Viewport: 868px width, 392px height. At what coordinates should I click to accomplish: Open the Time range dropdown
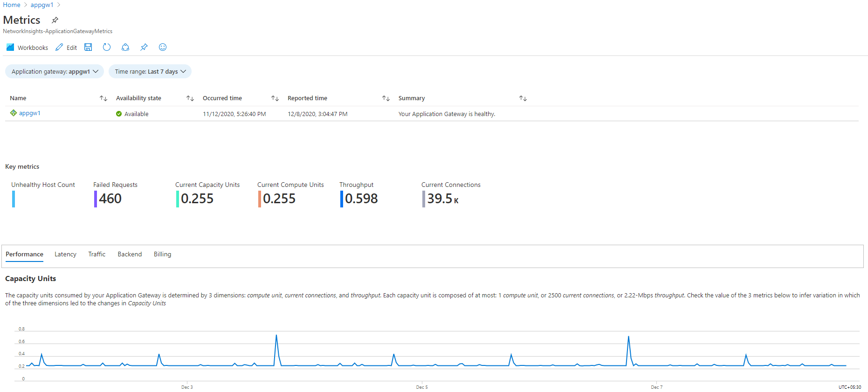[x=150, y=71]
